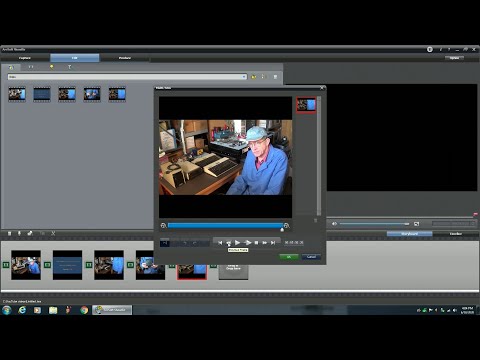Open File Explorer from taskbar
This screenshot has width=480, height=360.
click(x=53, y=310)
